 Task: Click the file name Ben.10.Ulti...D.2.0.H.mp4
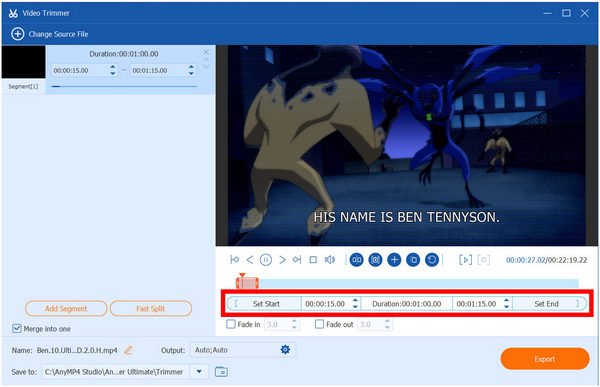pos(77,350)
